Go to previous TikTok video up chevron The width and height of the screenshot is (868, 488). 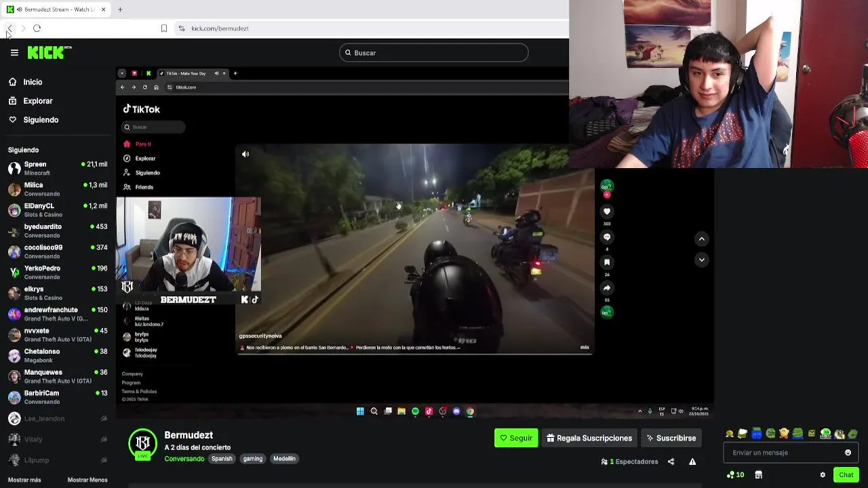(x=702, y=239)
